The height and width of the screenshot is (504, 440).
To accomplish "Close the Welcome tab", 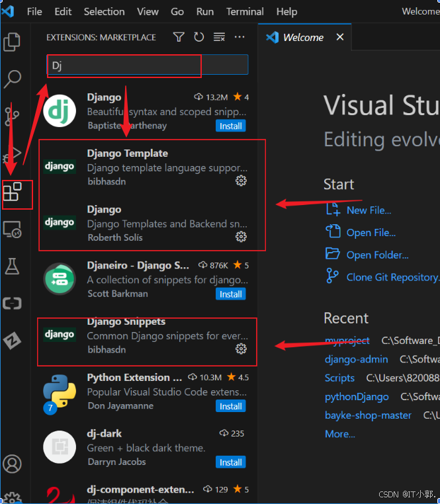I will (x=340, y=37).
